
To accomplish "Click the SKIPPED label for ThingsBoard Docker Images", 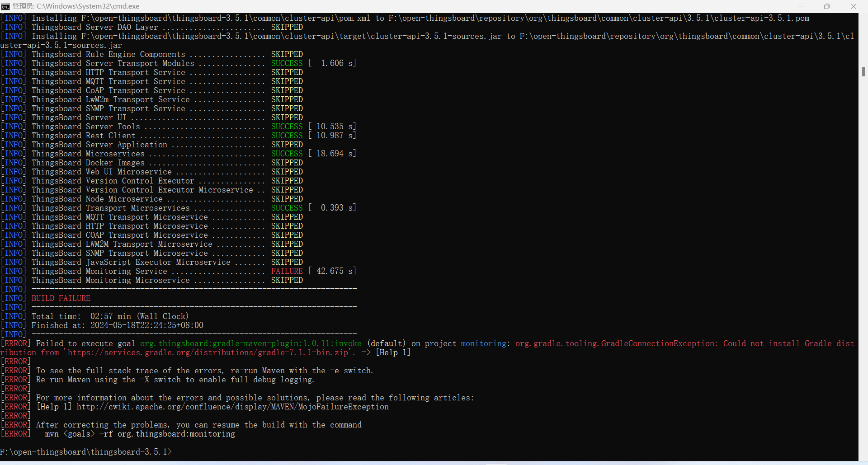I will tap(287, 162).
